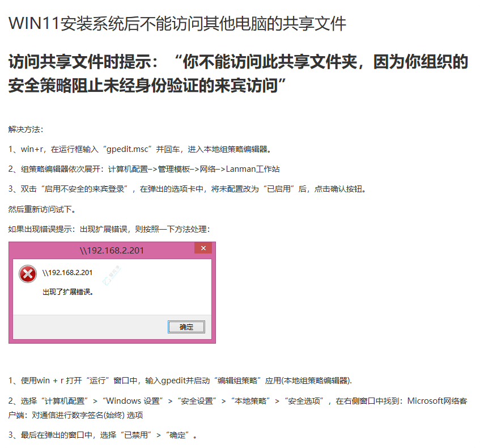Click the \\192.168.2.201 address in dialog body
The height and width of the screenshot is (448, 480).
pos(67,272)
